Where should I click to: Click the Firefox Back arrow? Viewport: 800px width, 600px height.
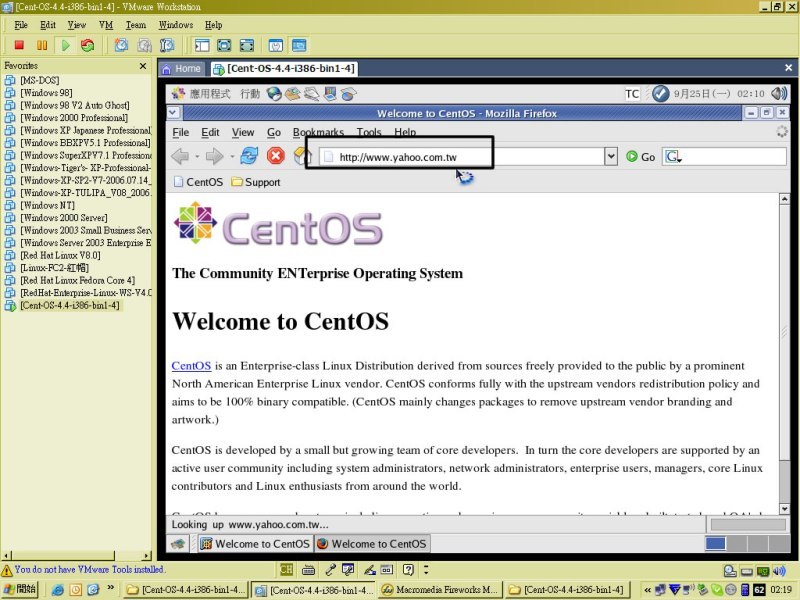coord(180,156)
